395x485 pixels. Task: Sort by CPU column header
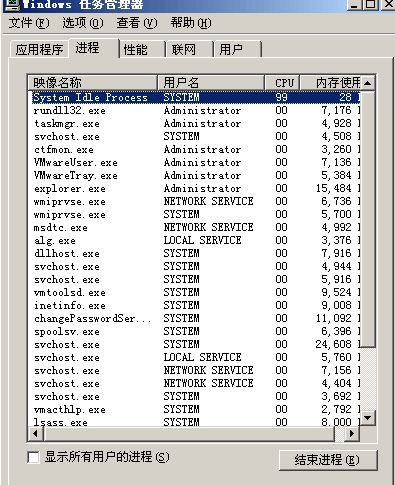tap(282, 82)
